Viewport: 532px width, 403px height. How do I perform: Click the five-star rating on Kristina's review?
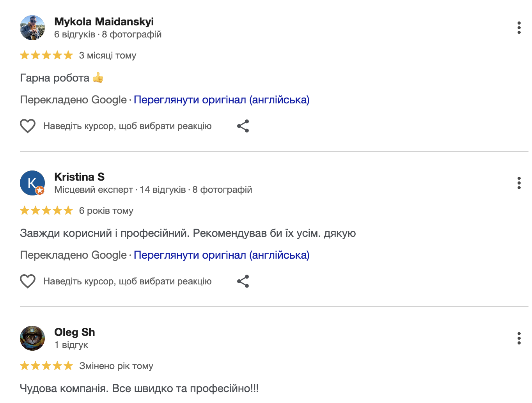pyautogui.click(x=46, y=211)
